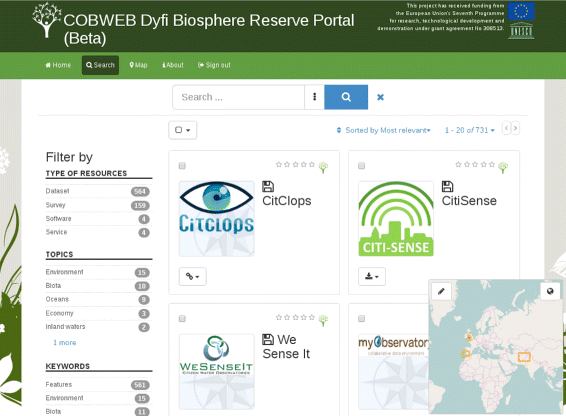The width and height of the screenshot is (566, 416).
Task: Open the select-all checkbox dropdown
Action: (183, 130)
